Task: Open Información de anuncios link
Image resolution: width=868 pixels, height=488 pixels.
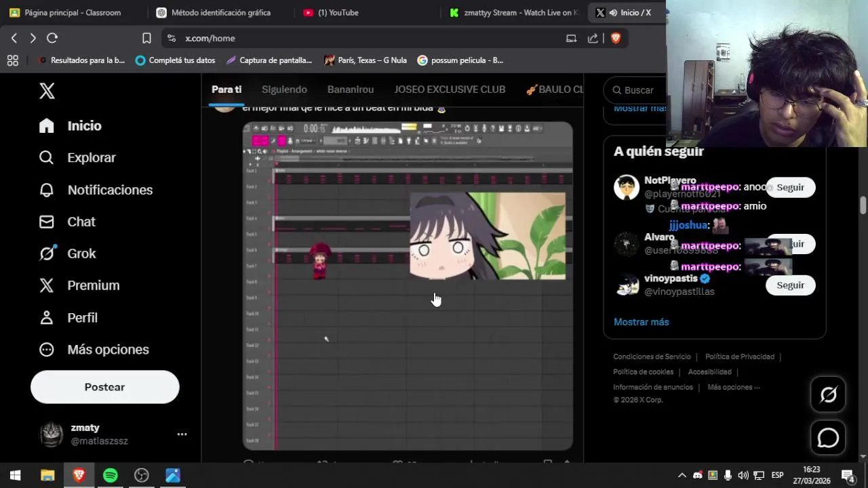Action: point(653,387)
